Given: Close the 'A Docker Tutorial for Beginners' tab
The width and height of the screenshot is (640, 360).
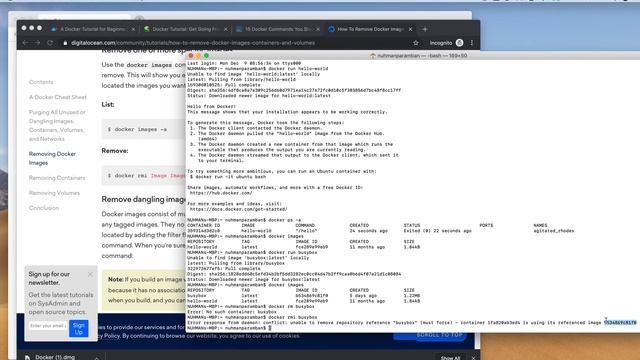Looking at the screenshot, I should 133,29.
